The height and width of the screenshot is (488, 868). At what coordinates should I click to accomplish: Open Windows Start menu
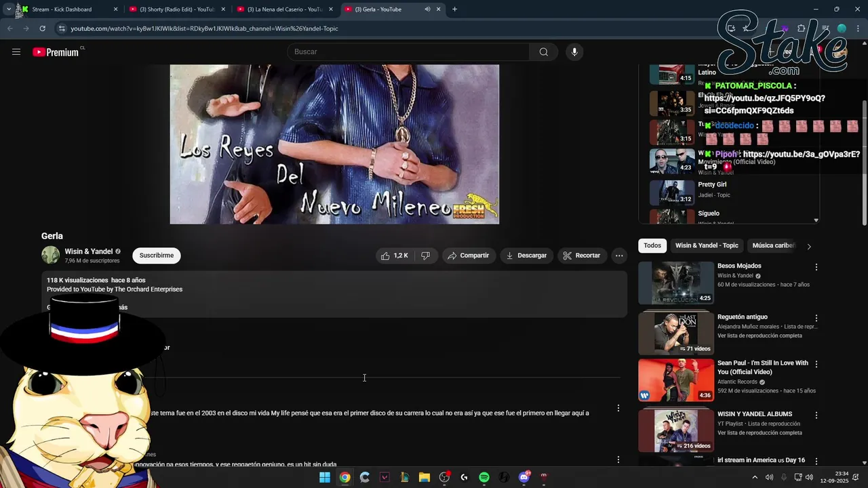tap(325, 477)
